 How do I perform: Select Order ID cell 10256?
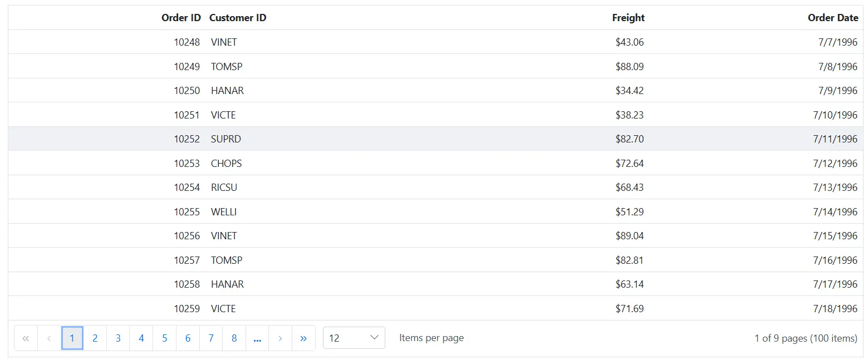click(x=187, y=236)
